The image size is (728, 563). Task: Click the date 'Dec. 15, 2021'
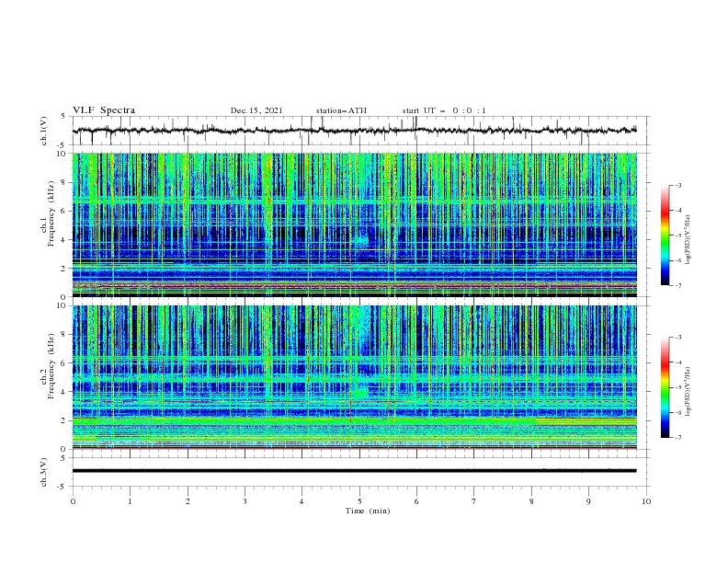[x=256, y=110]
